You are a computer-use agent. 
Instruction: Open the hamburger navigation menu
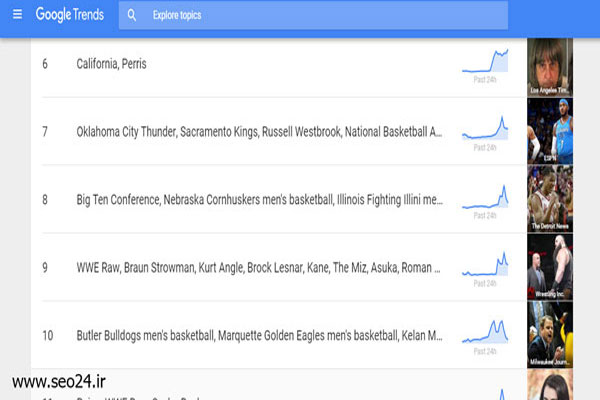[17, 15]
